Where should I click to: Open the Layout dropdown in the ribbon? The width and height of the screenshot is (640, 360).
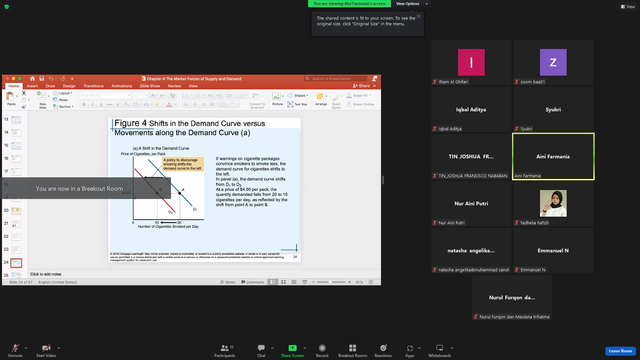pyautogui.click(x=62, y=93)
